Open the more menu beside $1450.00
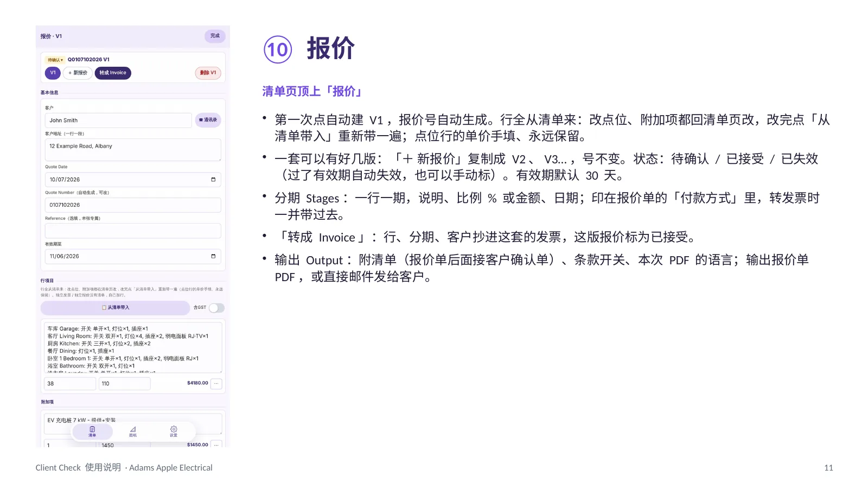The width and height of the screenshot is (868, 489). point(216,444)
